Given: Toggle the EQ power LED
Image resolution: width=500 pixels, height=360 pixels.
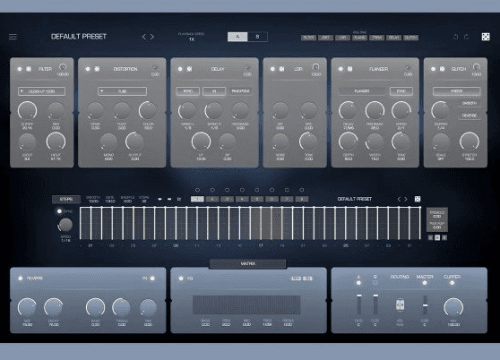Looking at the screenshot, I should pos(181,278).
